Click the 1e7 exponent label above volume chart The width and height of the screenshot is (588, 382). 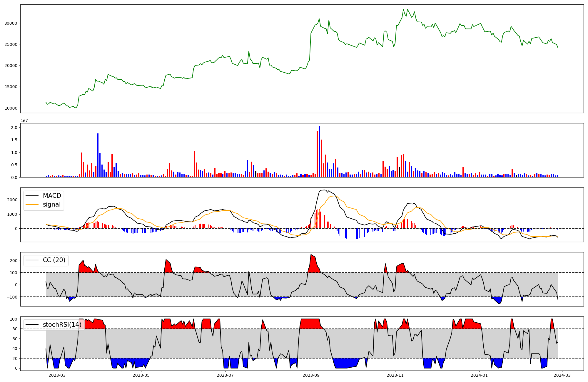(24, 120)
